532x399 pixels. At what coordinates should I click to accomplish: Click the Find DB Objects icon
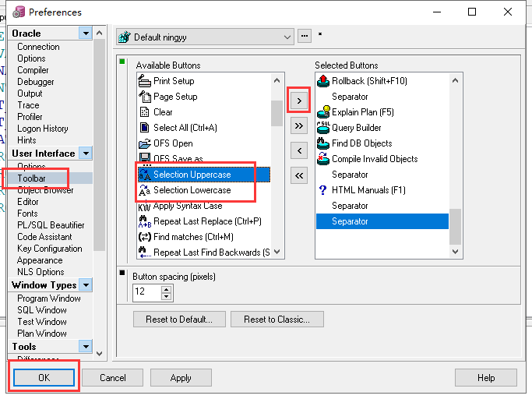pos(323,143)
